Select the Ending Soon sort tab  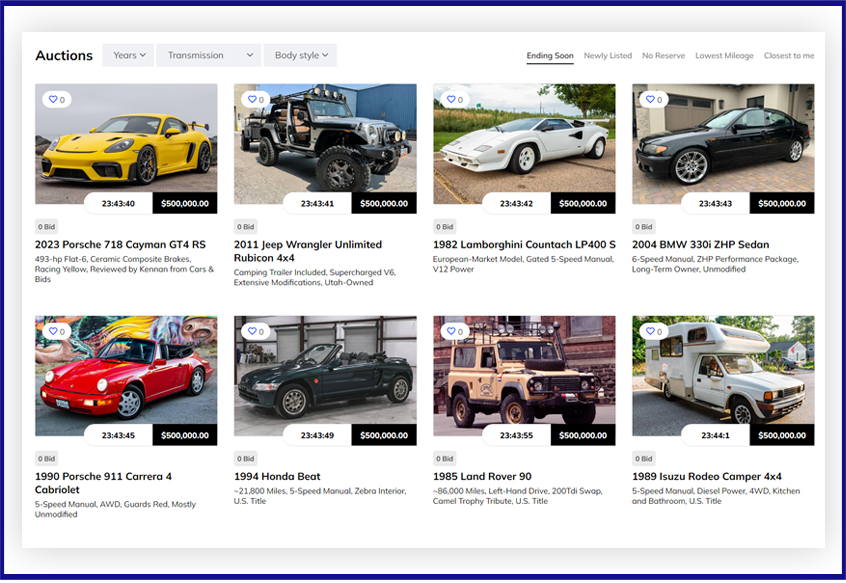point(550,56)
